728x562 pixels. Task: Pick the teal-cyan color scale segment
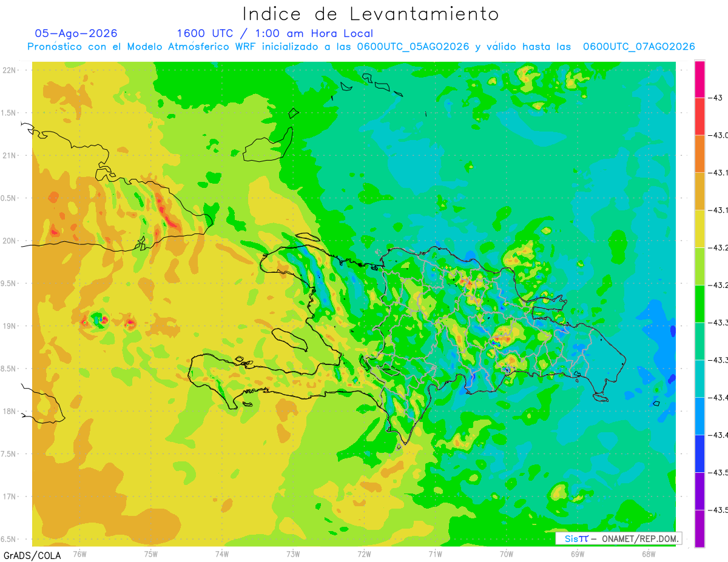[x=699, y=378]
